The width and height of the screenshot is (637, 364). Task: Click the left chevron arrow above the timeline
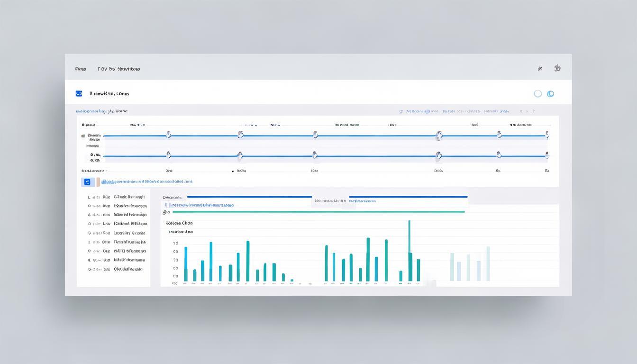(x=521, y=111)
